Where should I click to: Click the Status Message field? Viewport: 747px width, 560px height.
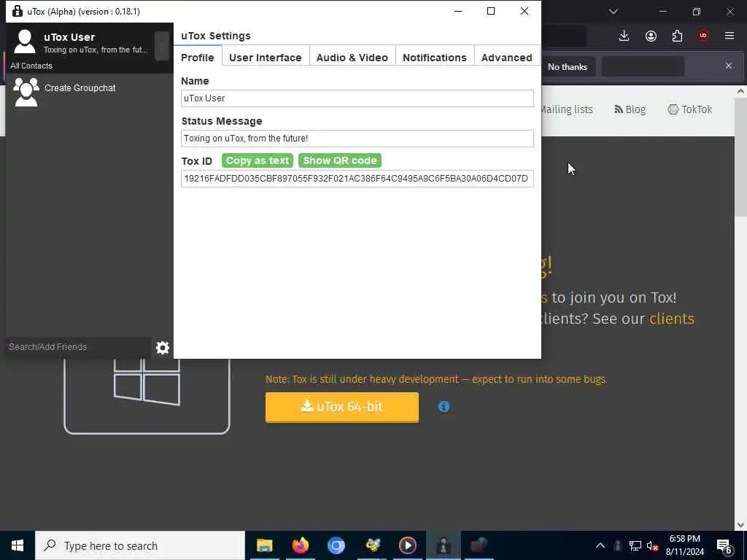pyautogui.click(x=357, y=138)
